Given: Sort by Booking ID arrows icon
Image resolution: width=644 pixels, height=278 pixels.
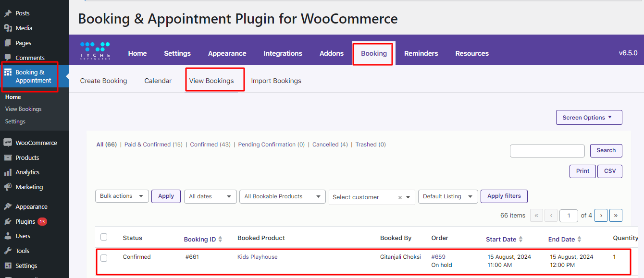Looking at the screenshot, I should (x=221, y=239).
